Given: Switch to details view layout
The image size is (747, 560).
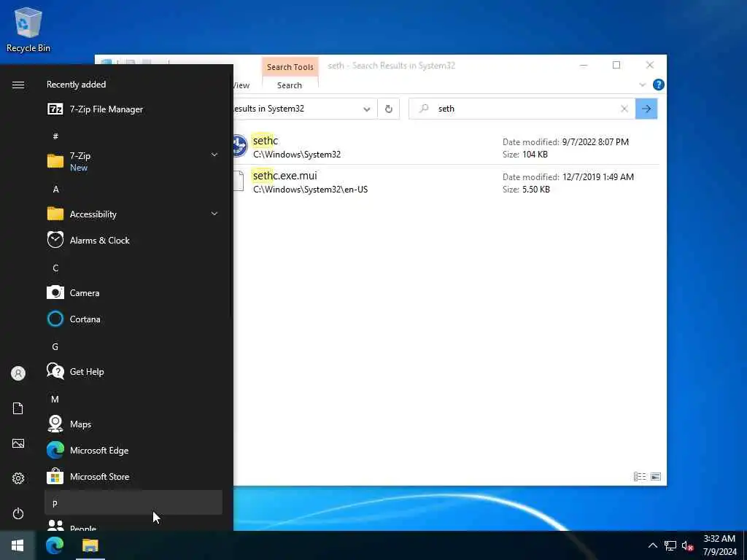Looking at the screenshot, I should pos(640,477).
